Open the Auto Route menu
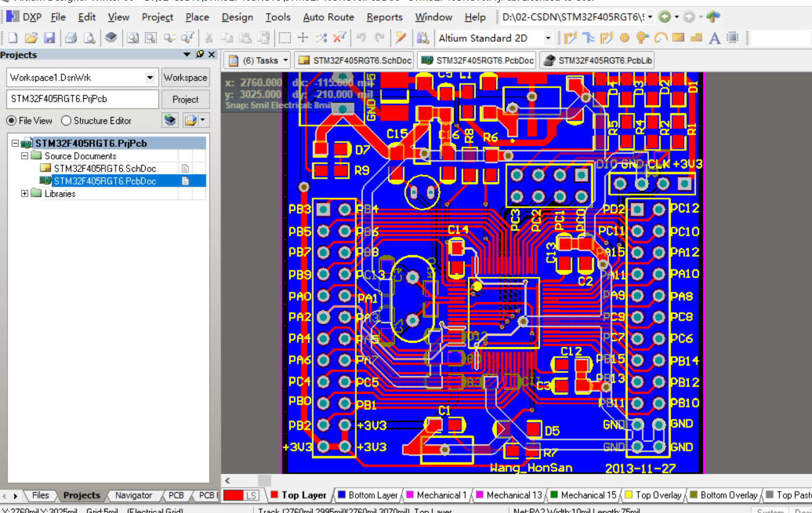The image size is (812, 513). (329, 17)
